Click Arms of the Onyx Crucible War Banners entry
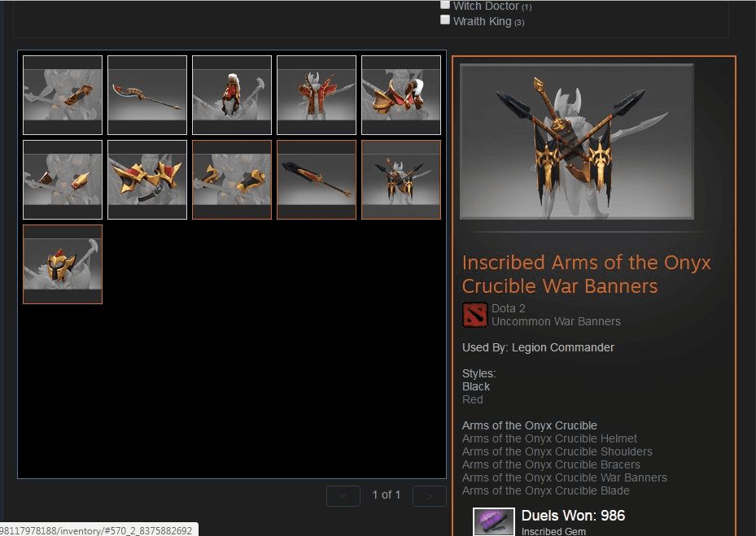Viewport: 756px width, 536px height. pos(565,477)
